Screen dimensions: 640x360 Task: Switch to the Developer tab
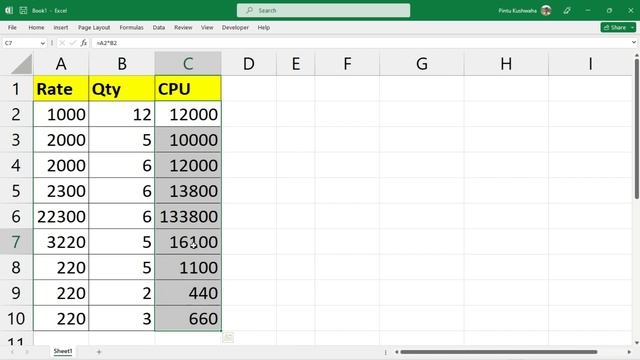(235, 27)
